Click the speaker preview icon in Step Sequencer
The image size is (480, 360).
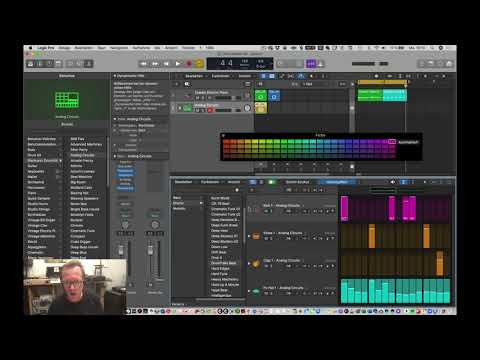tap(393, 182)
